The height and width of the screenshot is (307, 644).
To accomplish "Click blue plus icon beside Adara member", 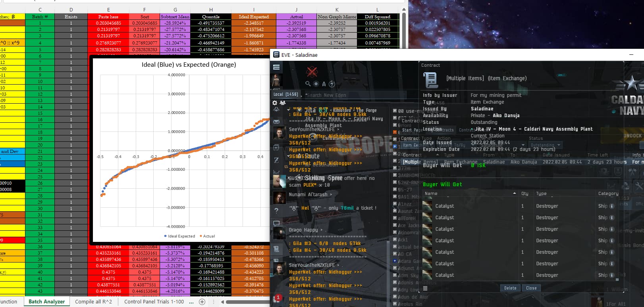I will [x=395, y=261].
